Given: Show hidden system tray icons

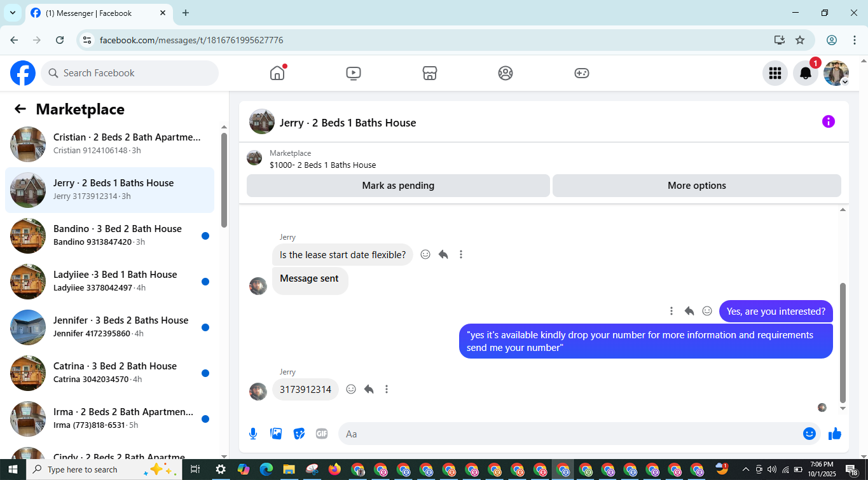Looking at the screenshot, I should pyautogui.click(x=746, y=470).
